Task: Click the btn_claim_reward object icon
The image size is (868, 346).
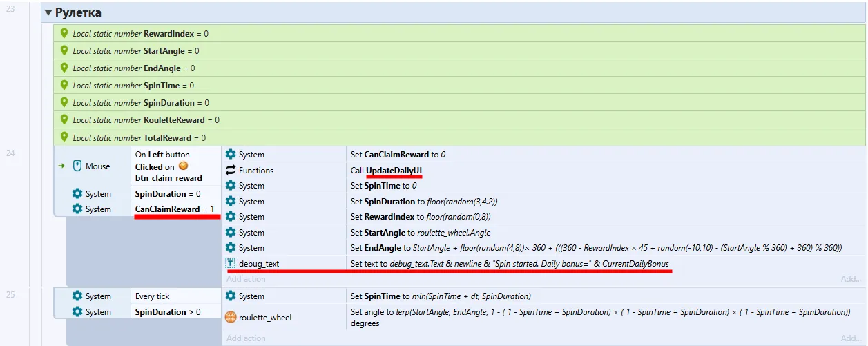Action: 183,166
